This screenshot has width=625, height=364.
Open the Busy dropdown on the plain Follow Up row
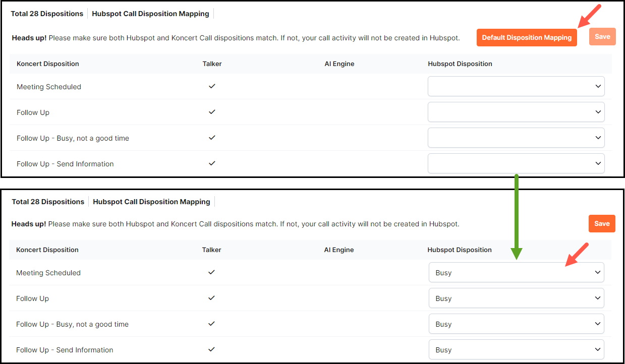pyautogui.click(x=517, y=298)
